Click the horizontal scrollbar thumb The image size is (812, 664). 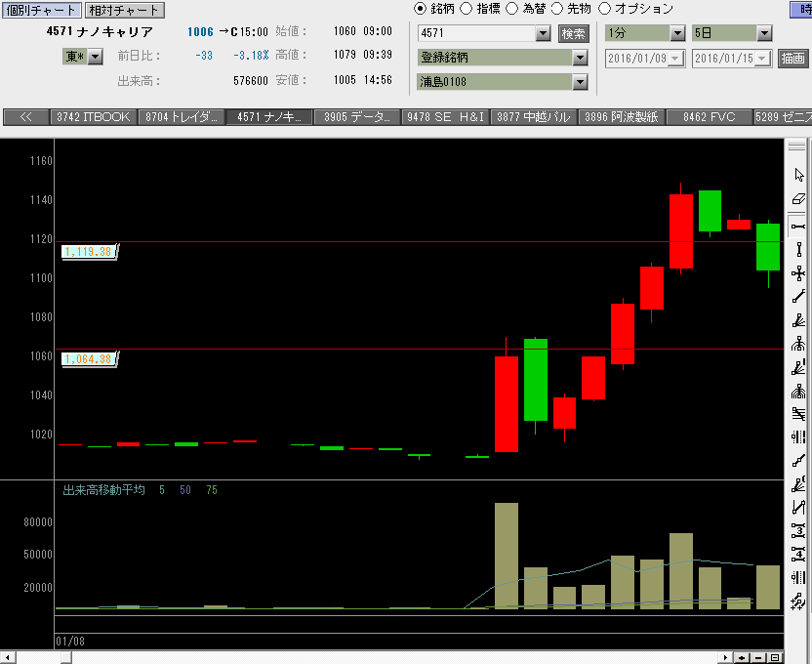(x=65, y=658)
